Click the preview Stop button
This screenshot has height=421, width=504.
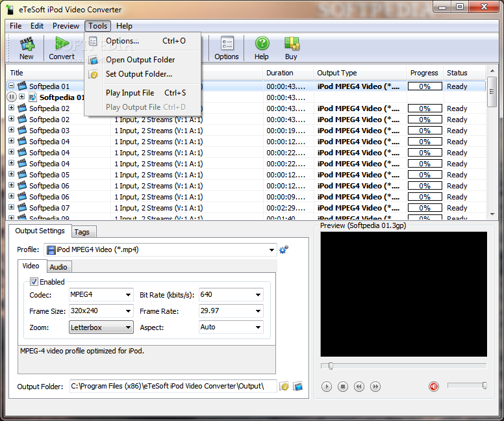pyautogui.click(x=343, y=387)
